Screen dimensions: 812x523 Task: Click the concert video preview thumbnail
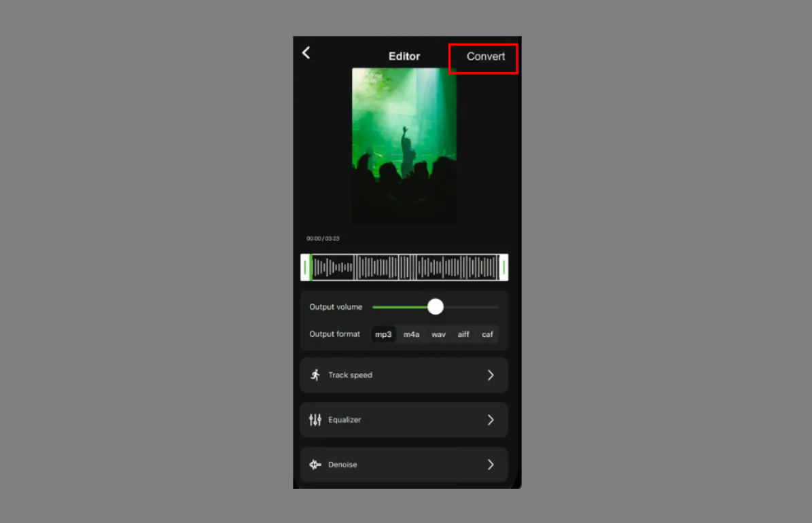tap(404, 146)
